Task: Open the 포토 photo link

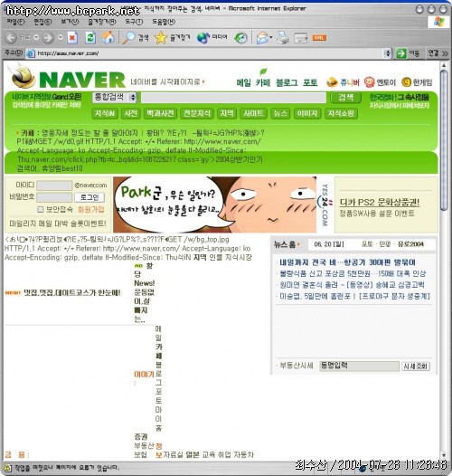Action: [x=310, y=82]
